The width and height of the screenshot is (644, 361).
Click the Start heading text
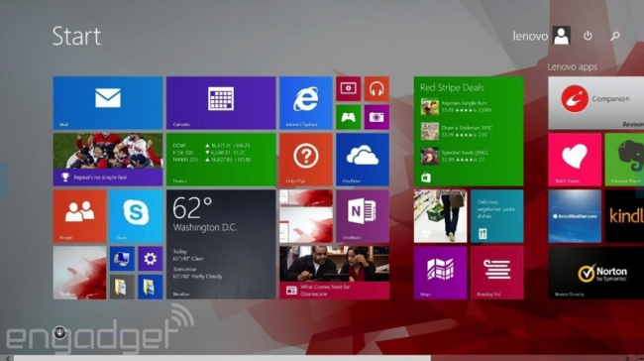tap(76, 36)
